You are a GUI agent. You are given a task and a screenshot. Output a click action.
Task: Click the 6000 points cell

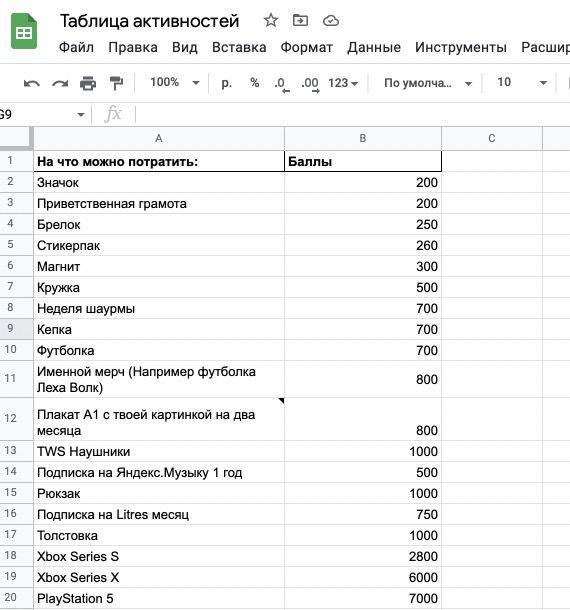[x=363, y=577]
